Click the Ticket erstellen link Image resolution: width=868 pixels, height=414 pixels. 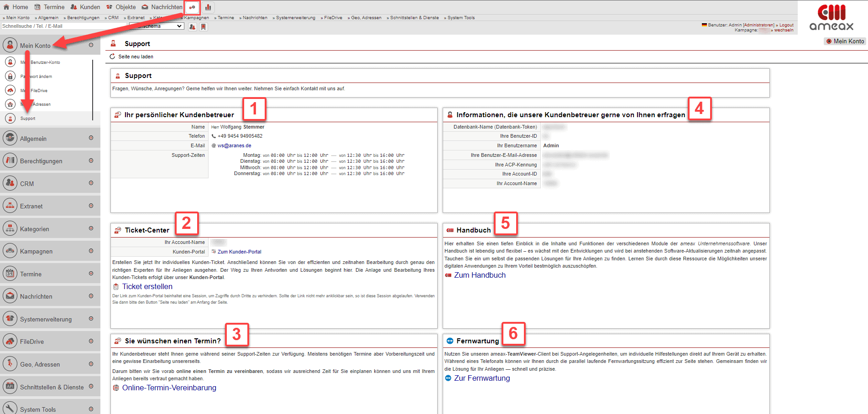tap(147, 286)
